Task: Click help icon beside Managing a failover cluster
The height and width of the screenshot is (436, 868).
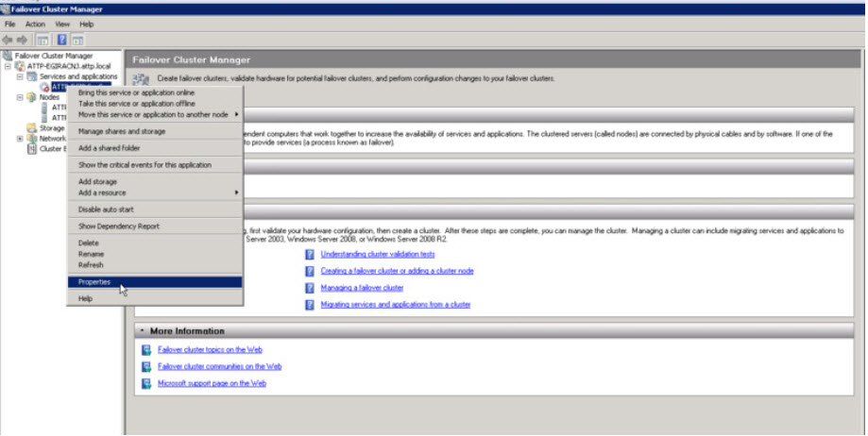Action: tap(310, 288)
